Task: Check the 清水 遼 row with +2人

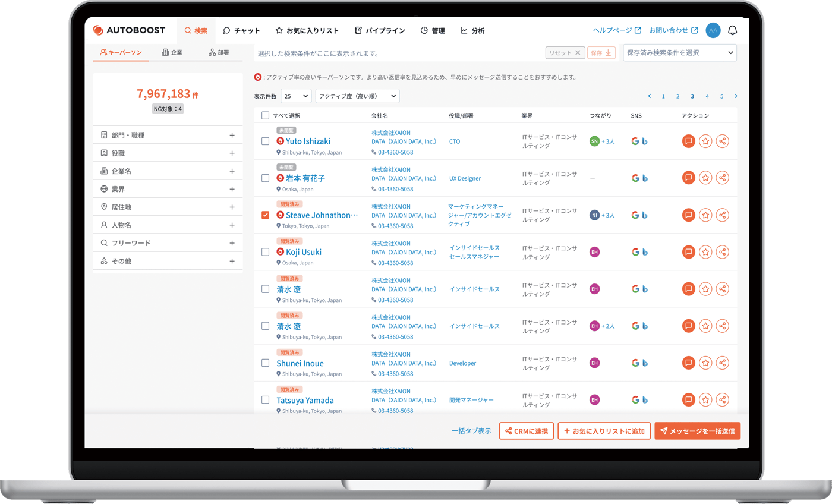Action: (265, 326)
